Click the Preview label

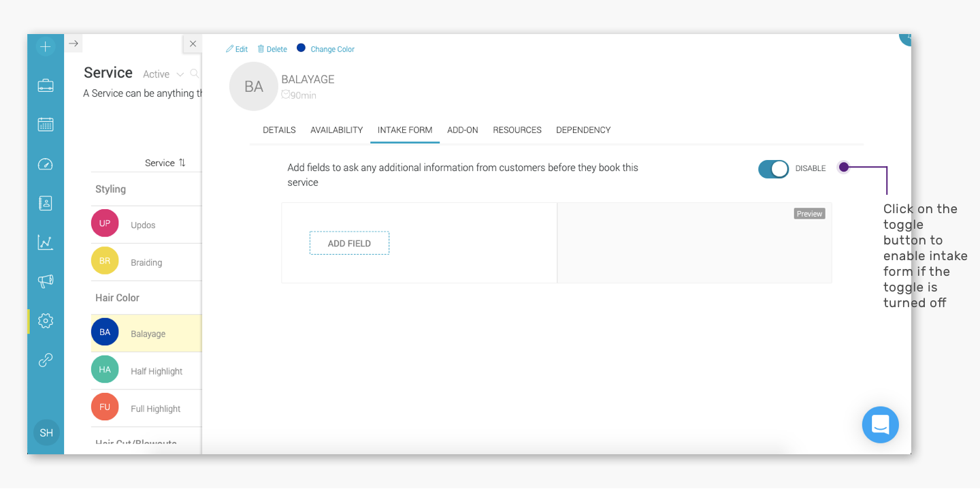coord(809,214)
